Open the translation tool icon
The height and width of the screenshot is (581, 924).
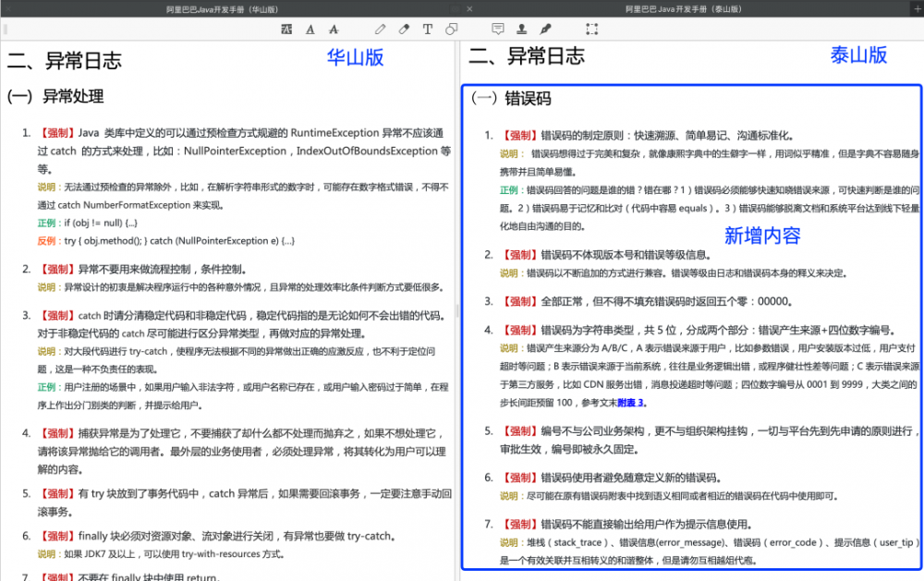coord(287,29)
